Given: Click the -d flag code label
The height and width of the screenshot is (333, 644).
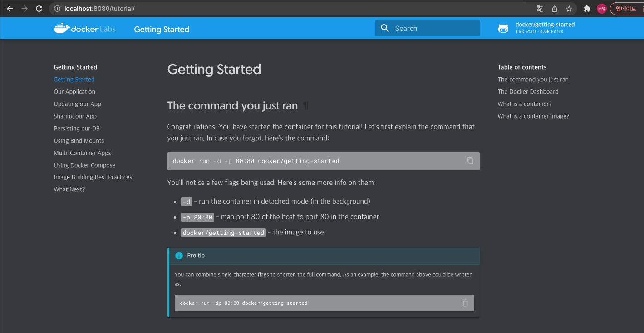Looking at the screenshot, I should pos(187,202).
